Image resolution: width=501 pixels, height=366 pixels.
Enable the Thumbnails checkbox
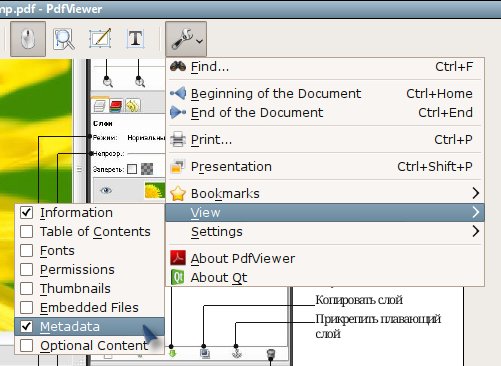pos(26,288)
